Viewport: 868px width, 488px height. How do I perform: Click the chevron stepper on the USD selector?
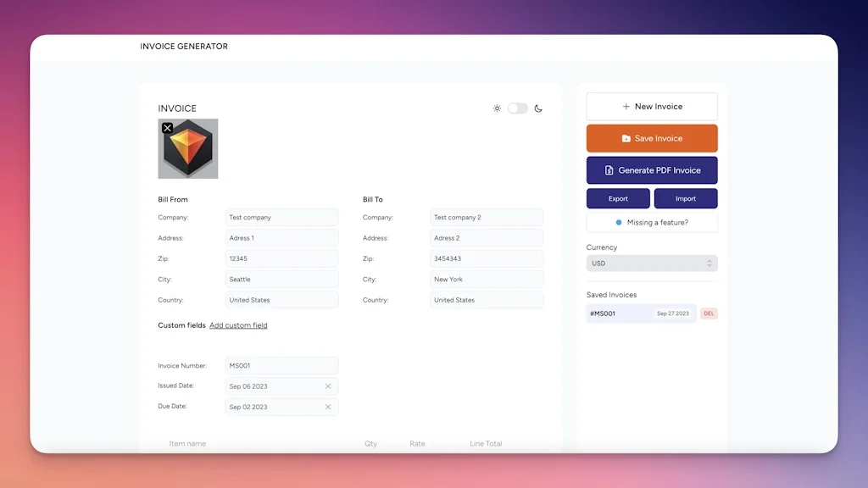tap(709, 263)
